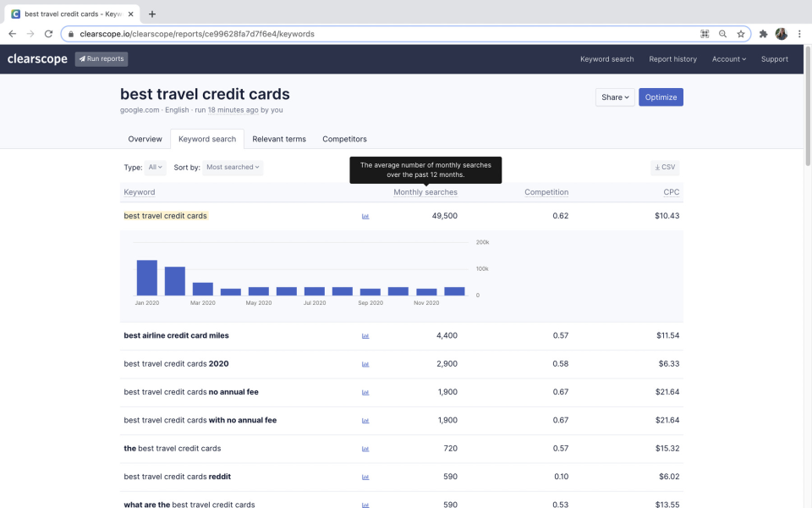
Task: Open the Type filter dropdown
Action: click(156, 167)
